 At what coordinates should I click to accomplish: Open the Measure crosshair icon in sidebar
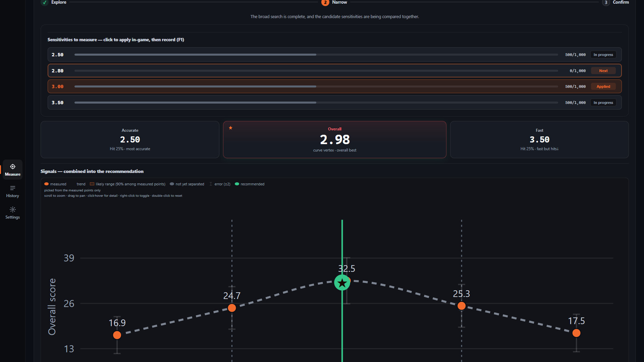tap(13, 167)
